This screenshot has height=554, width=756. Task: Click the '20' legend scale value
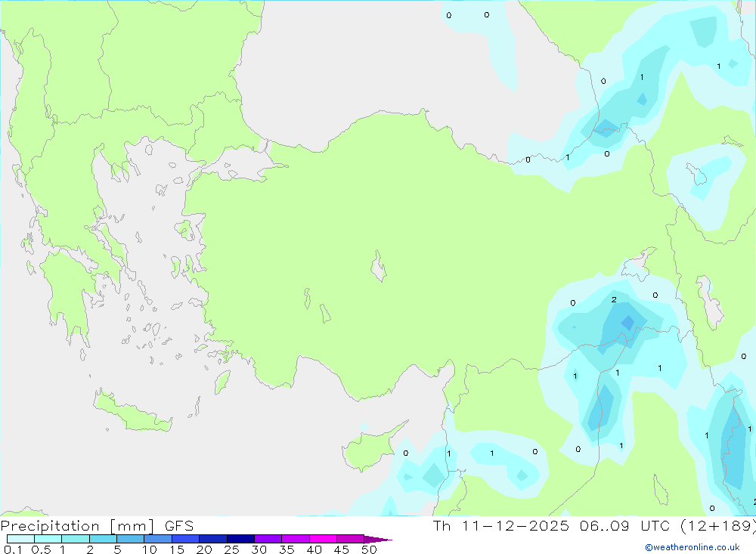tap(204, 549)
